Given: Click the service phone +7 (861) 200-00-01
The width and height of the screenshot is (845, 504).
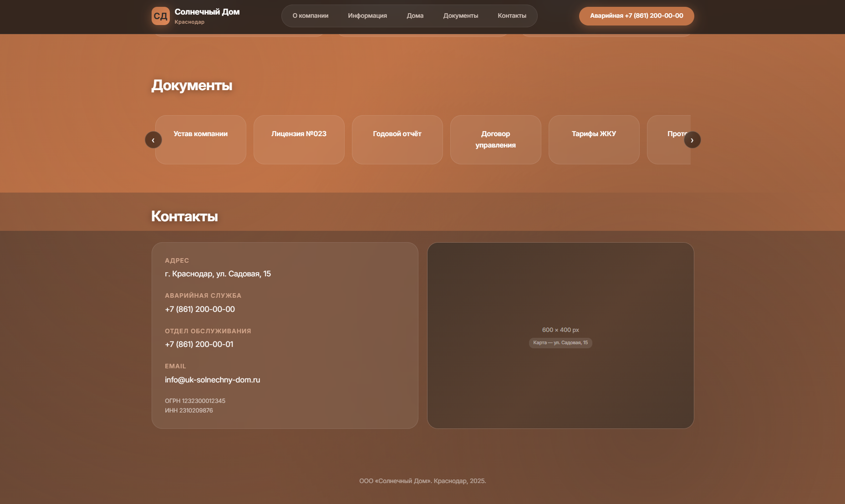Looking at the screenshot, I should point(199,344).
